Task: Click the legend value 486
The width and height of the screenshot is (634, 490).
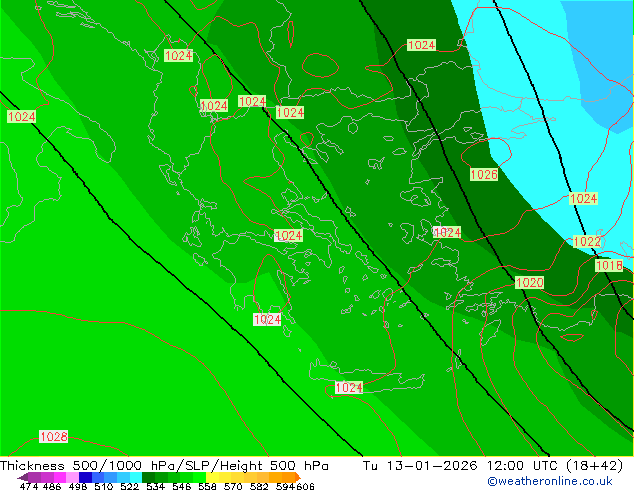Action: (52, 486)
